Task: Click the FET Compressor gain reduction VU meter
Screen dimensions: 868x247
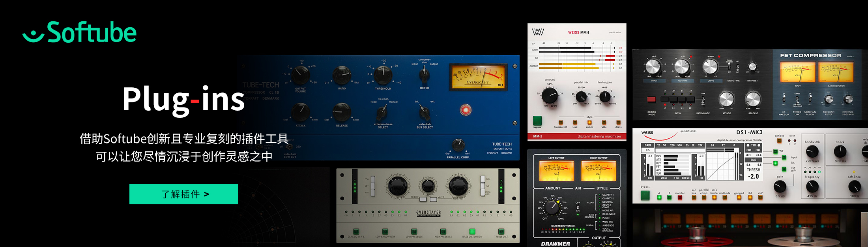Action: tap(836, 72)
